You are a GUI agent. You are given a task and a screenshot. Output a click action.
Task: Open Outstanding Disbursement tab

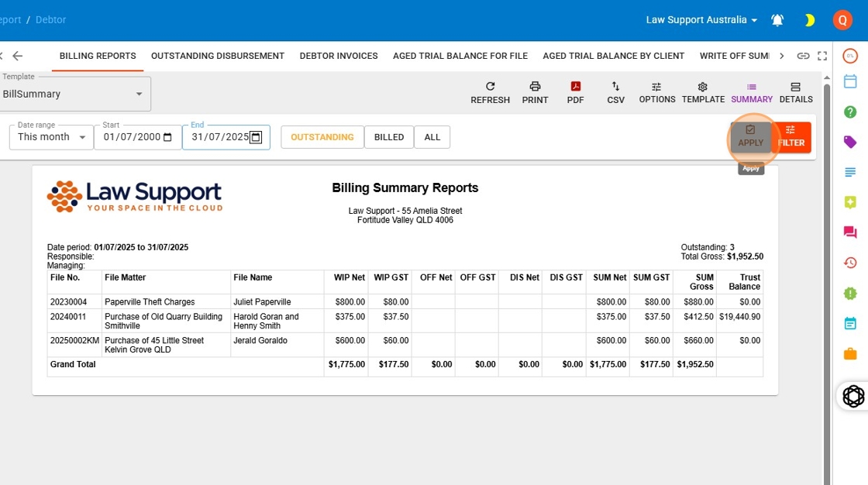point(218,56)
